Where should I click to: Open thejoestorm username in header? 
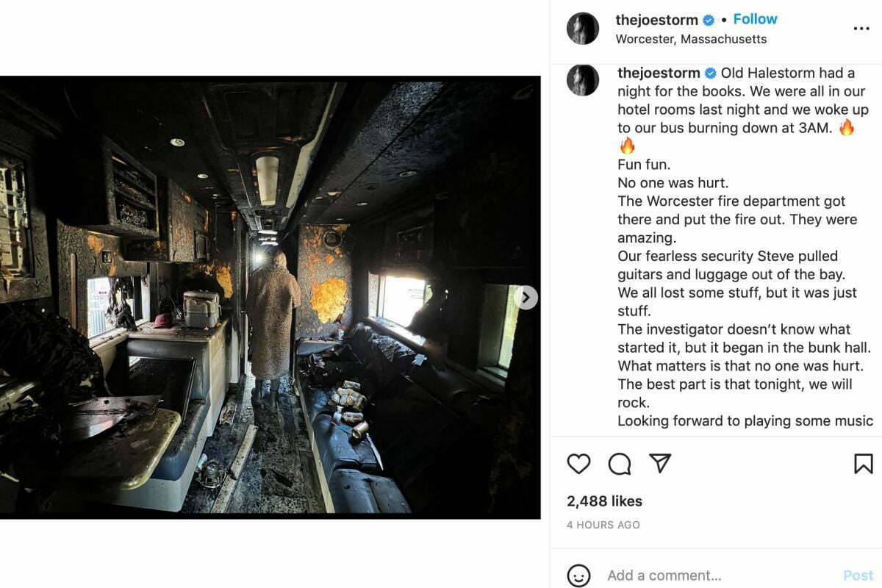tap(656, 20)
